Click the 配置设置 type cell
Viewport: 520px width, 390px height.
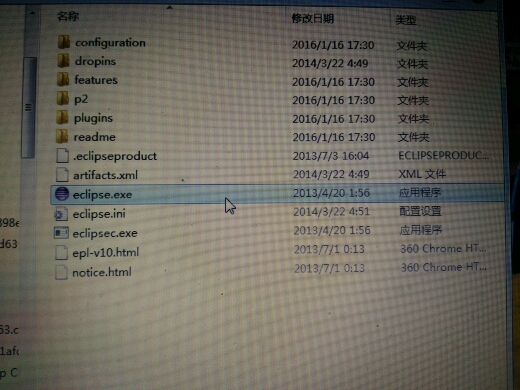point(420,211)
